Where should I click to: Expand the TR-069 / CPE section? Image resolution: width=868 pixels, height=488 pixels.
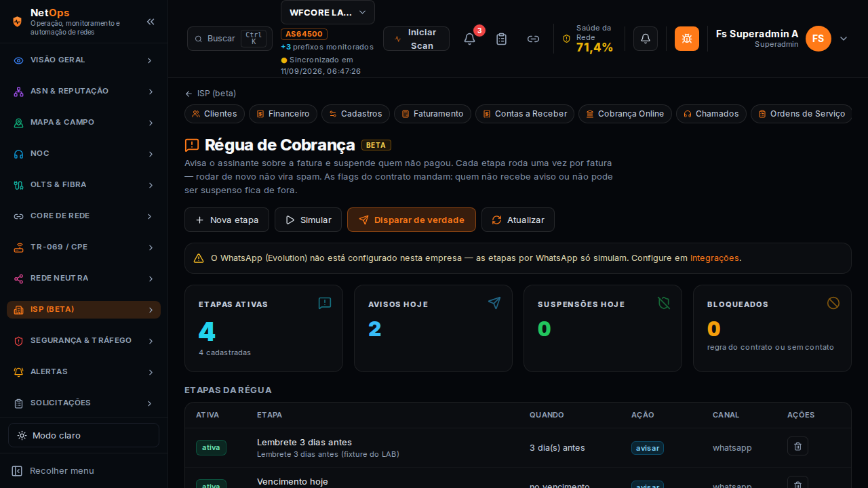pyautogui.click(x=83, y=247)
